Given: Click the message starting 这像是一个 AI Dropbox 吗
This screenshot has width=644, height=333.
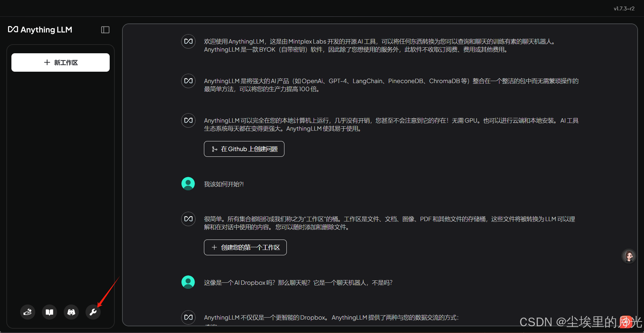Looking at the screenshot, I should click(x=298, y=283).
